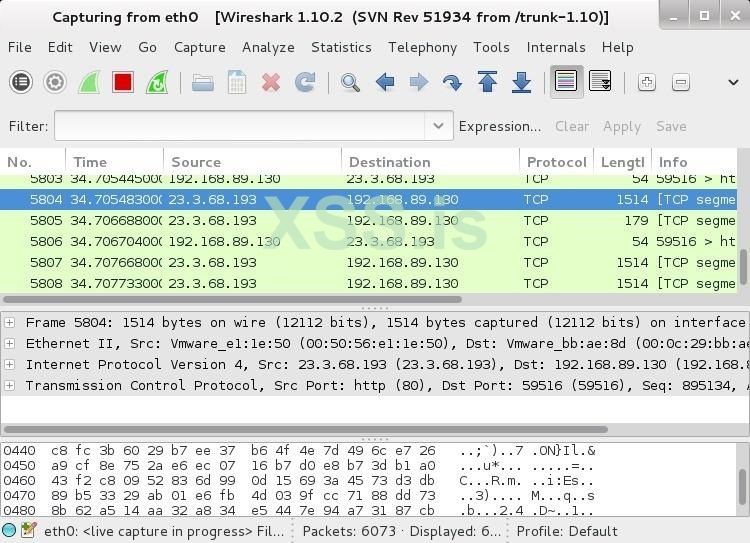This screenshot has height=543, width=750.
Task: Open the capture interfaces list icon
Action: coord(21,82)
